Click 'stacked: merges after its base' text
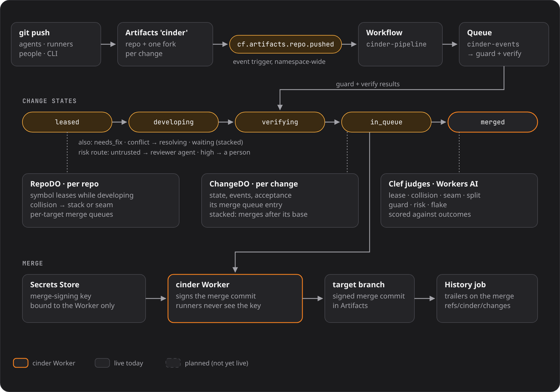The height and width of the screenshot is (392, 560). 258,214
